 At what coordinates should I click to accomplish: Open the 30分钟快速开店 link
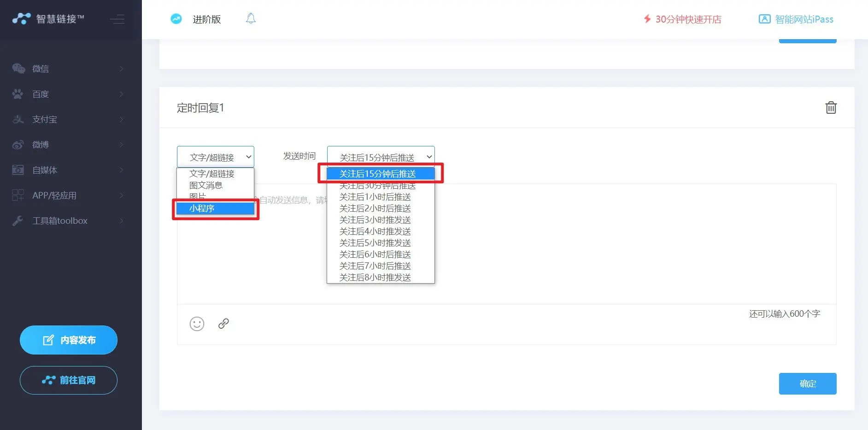coord(683,19)
